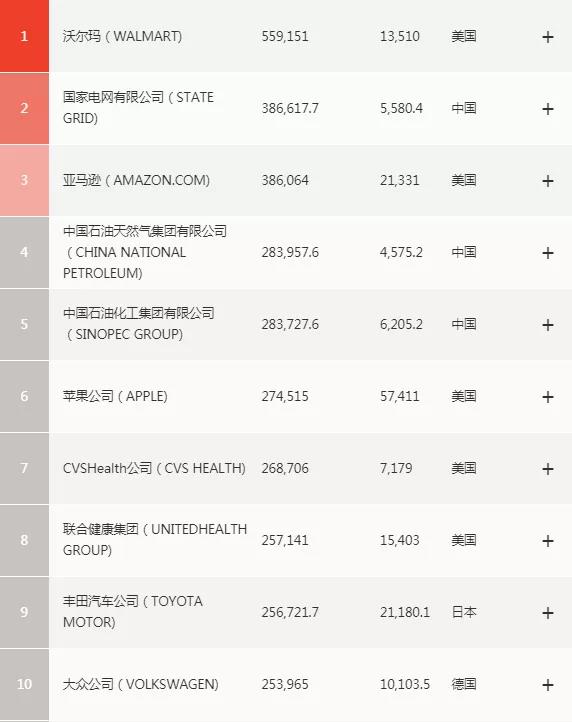Image resolution: width=572 pixels, height=722 pixels.
Task: Expand State Grid row details
Action: tap(548, 109)
